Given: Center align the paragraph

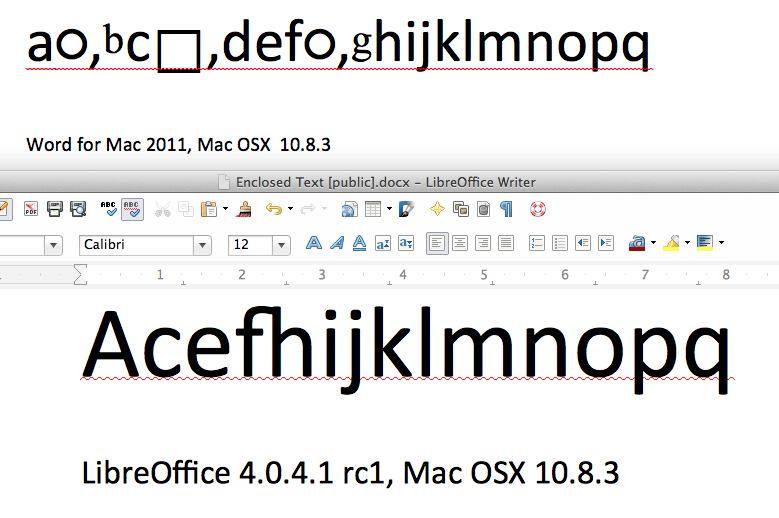Looking at the screenshot, I should (x=460, y=243).
